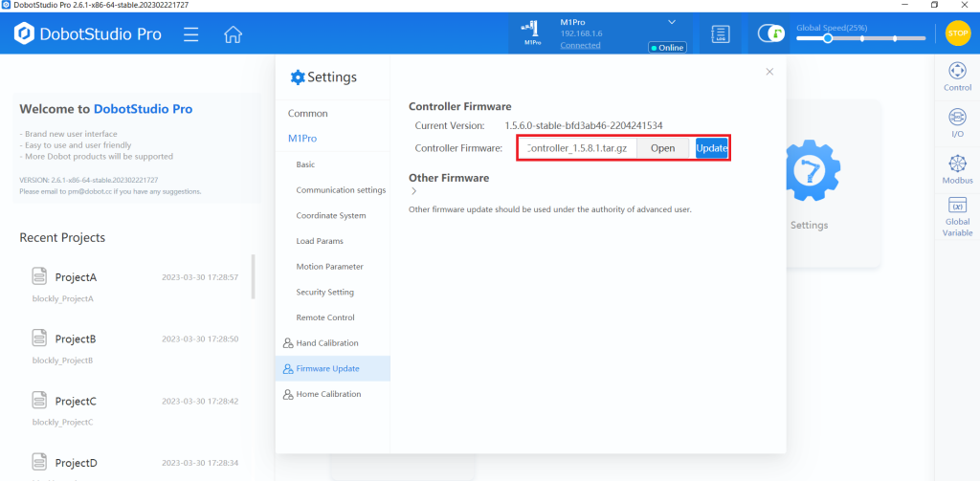Open the Global Variable panel
Screen dimensions: 980x481
click(x=957, y=217)
